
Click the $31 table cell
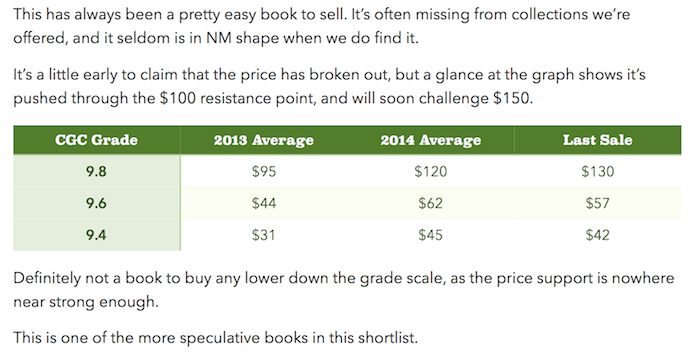[x=263, y=235]
